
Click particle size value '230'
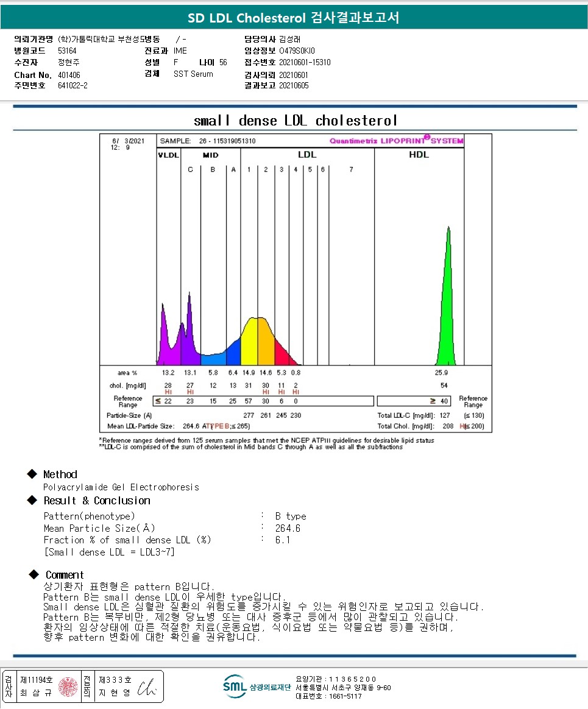coord(296,415)
